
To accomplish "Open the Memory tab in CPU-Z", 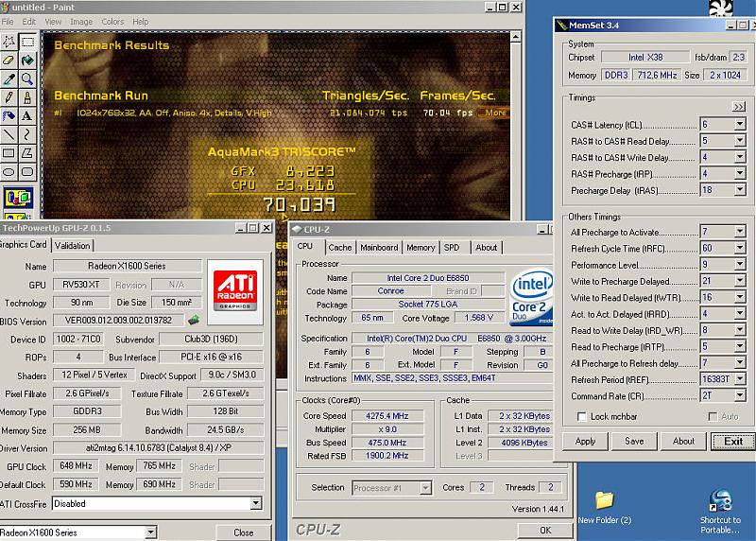I will click(x=421, y=248).
